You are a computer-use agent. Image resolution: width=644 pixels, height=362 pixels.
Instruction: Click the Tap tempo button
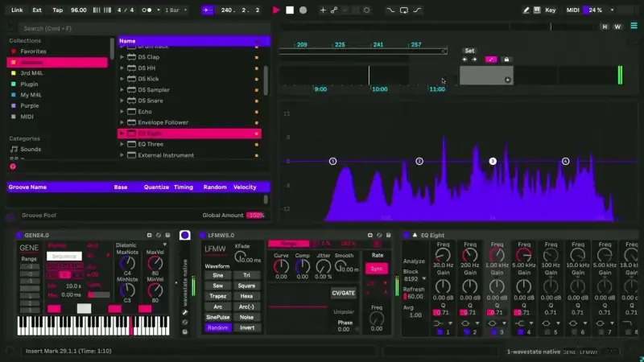tap(57, 10)
